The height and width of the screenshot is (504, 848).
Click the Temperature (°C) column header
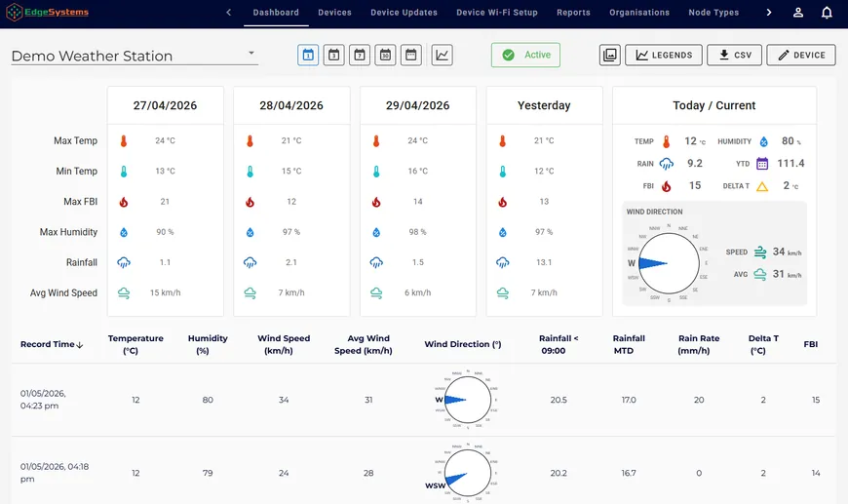coord(135,344)
